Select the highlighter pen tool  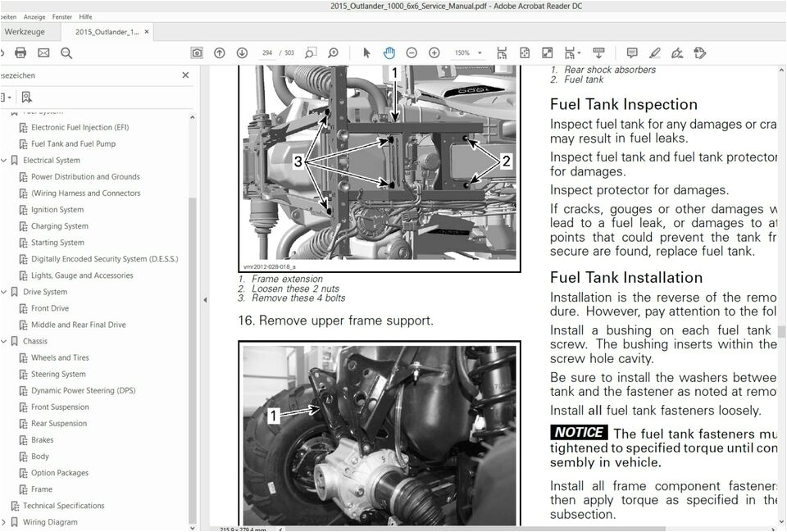click(654, 52)
